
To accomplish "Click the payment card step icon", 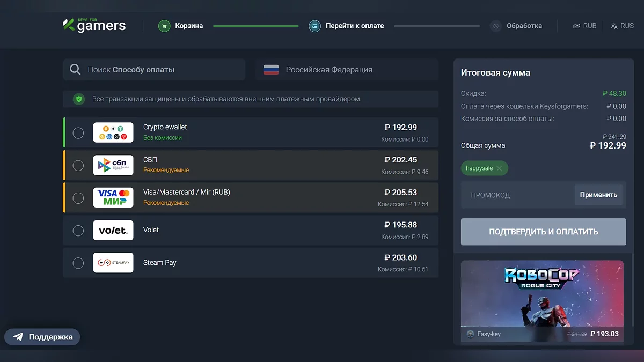I will coord(314,26).
